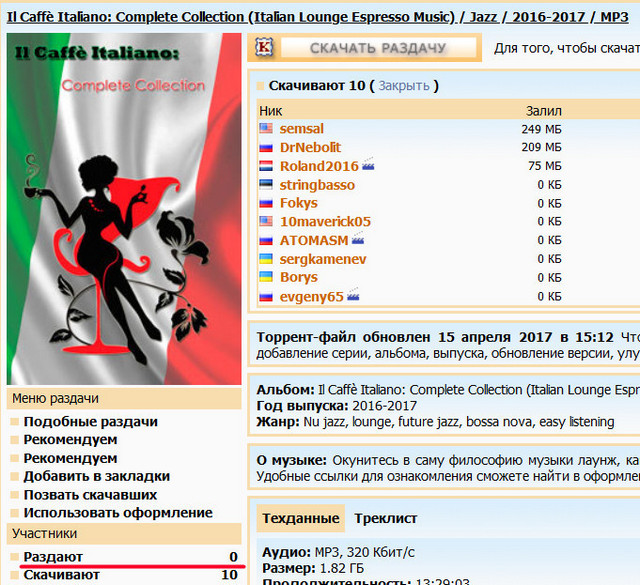Click the flag icon next to DrNebolit
The width and height of the screenshot is (640, 585).
point(266,147)
